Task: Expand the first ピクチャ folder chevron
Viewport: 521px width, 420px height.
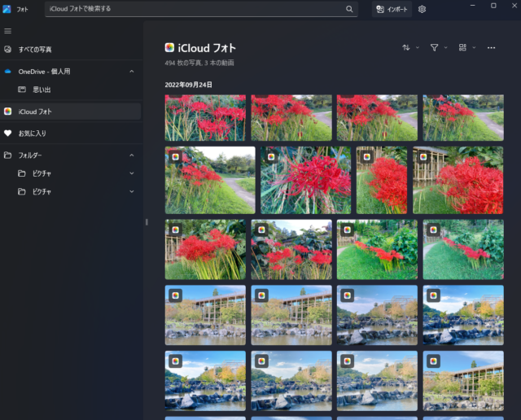Action: pos(132,173)
